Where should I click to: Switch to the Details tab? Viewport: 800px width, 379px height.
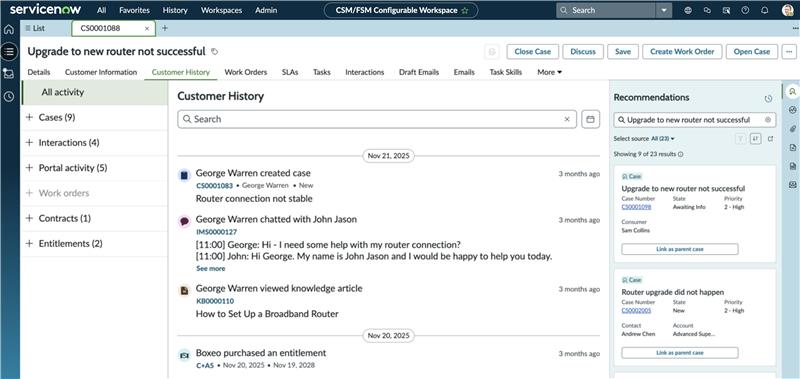pos(39,72)
